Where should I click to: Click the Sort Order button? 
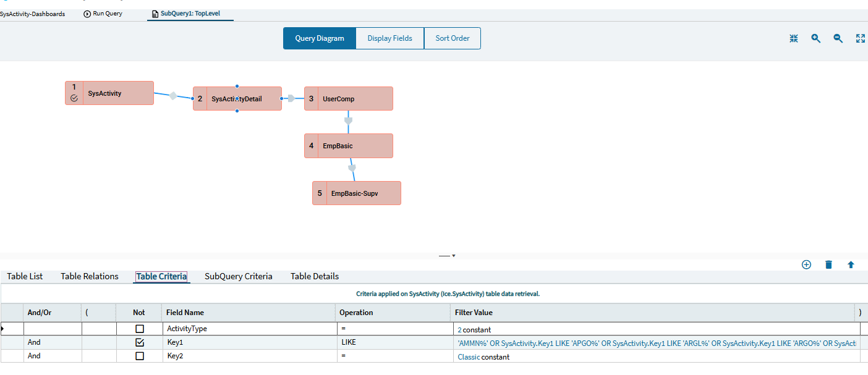pos(453,38)
